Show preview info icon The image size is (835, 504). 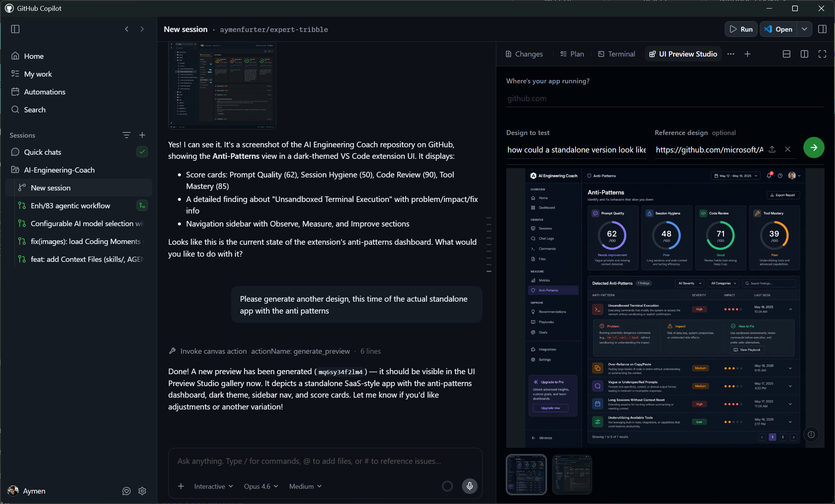tap(811, 434)
